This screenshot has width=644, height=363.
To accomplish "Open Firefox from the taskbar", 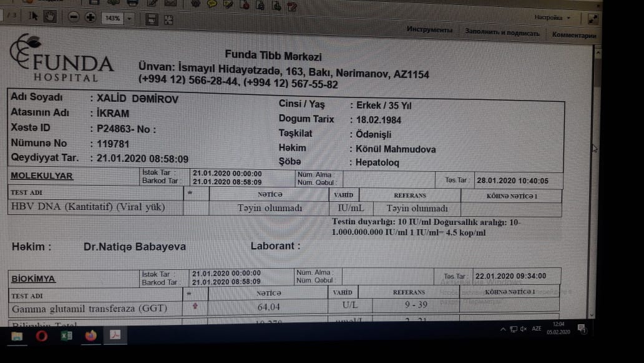I will coord(91,336).
